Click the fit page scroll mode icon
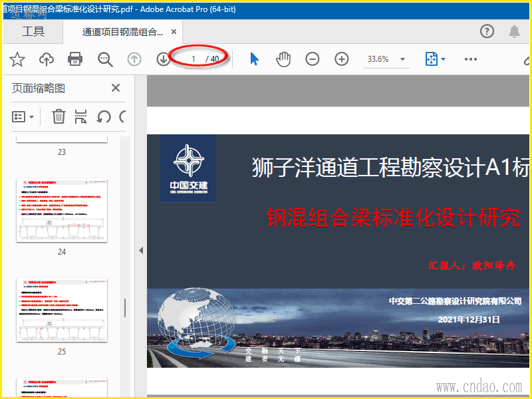 431,59
